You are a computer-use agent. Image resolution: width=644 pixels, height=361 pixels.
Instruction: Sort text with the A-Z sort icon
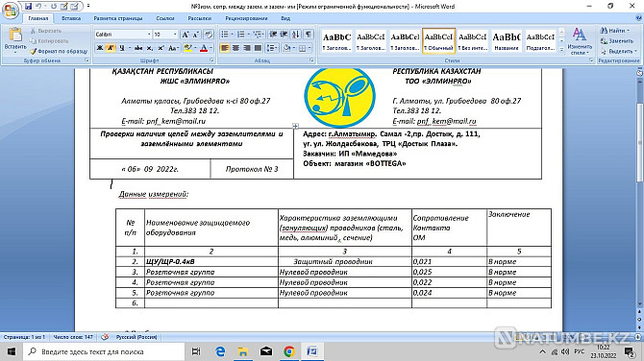pyautogui.click(x=296, y=35)
